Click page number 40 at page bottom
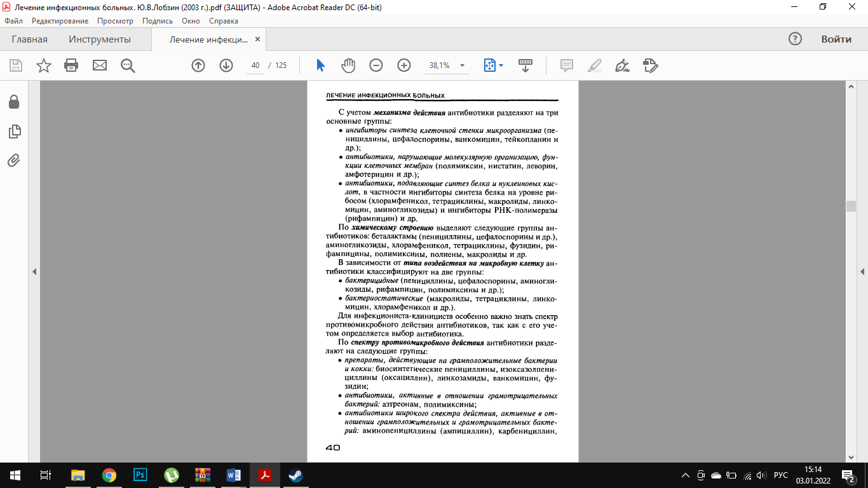 (333, 447)
